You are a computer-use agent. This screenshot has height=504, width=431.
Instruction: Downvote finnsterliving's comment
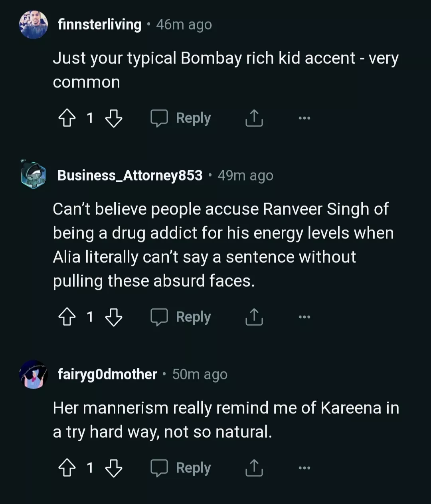114,119
